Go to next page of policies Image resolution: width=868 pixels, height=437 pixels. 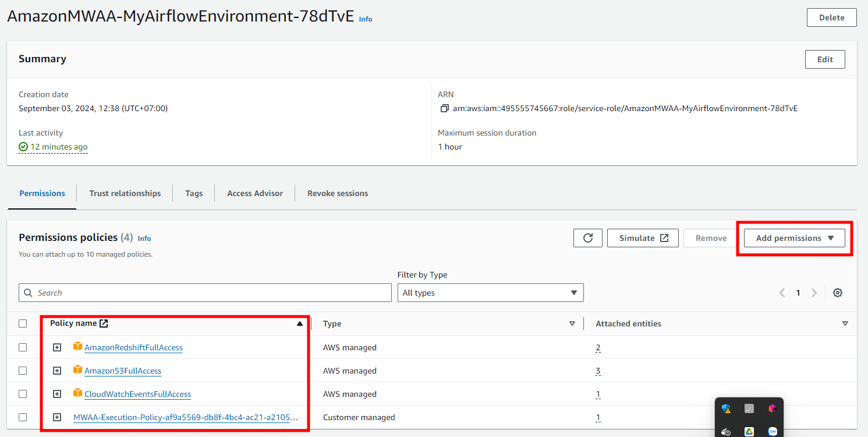[814, 293]
